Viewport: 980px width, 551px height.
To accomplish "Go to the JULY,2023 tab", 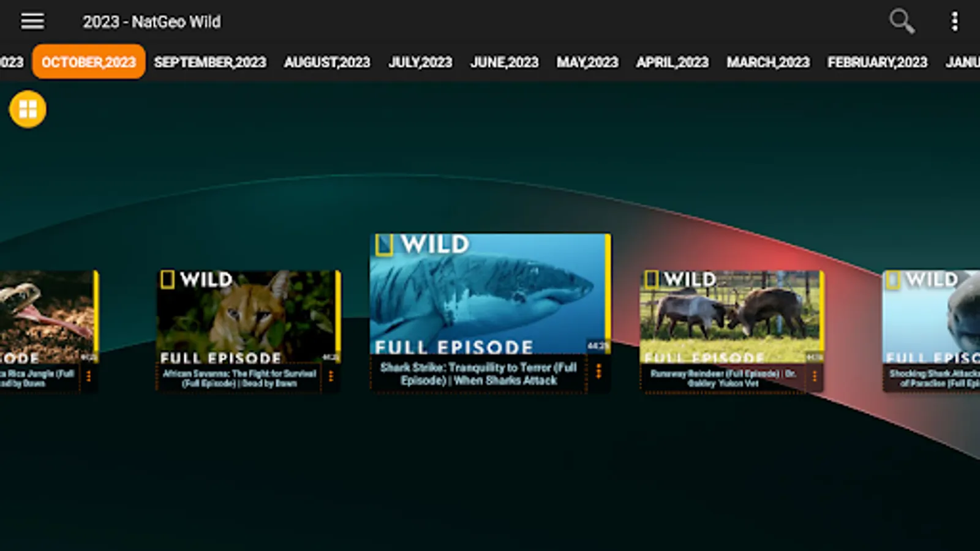I will point(420,62).
